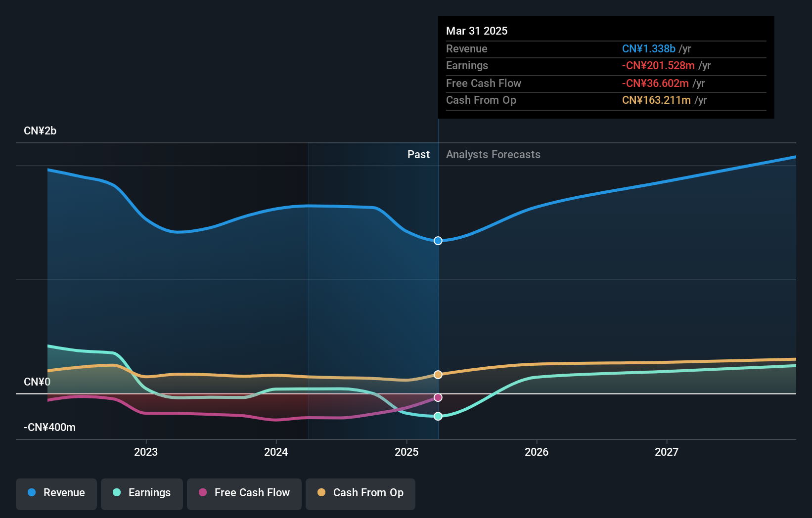The height and width of the screenshot is (518, 812).
Task: Click the 2027 x-axis label
Action: point(667,452)
